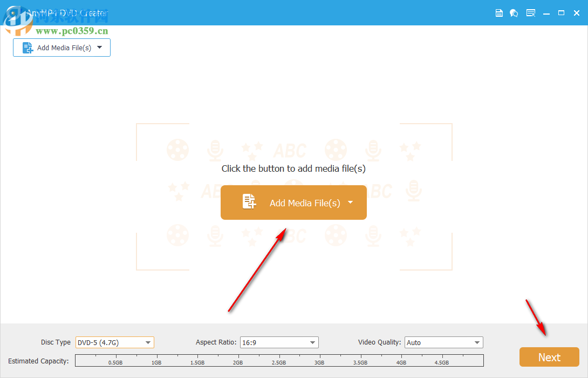The width and height of the screenshot is (588, 378).
Task: Click the Next button
Action: tap(549, 356)
